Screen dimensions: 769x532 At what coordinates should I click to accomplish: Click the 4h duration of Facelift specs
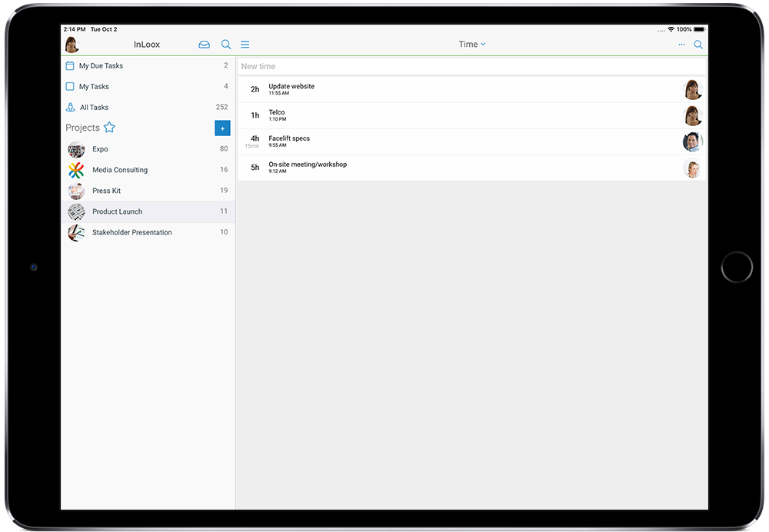coord(255,138)
